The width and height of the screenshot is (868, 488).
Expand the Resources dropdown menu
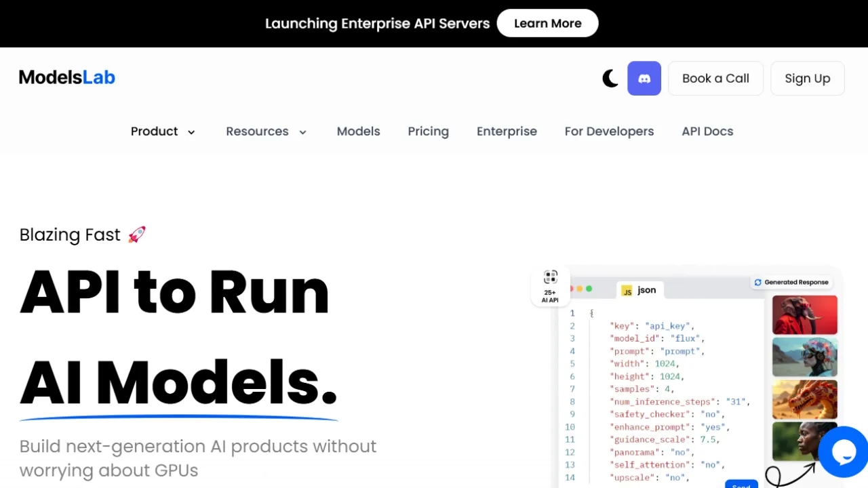coord(258,131)
